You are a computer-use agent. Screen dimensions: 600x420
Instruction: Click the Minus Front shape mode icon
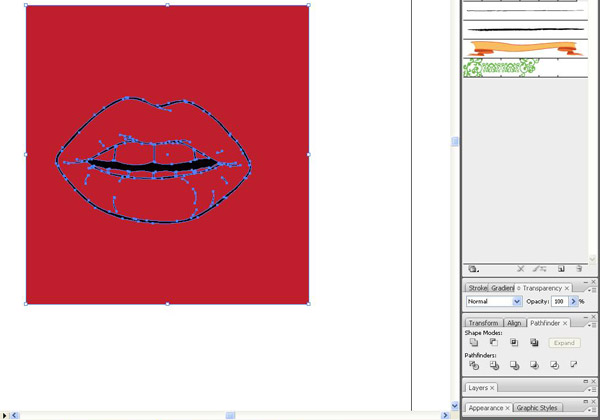coord(494,343)
